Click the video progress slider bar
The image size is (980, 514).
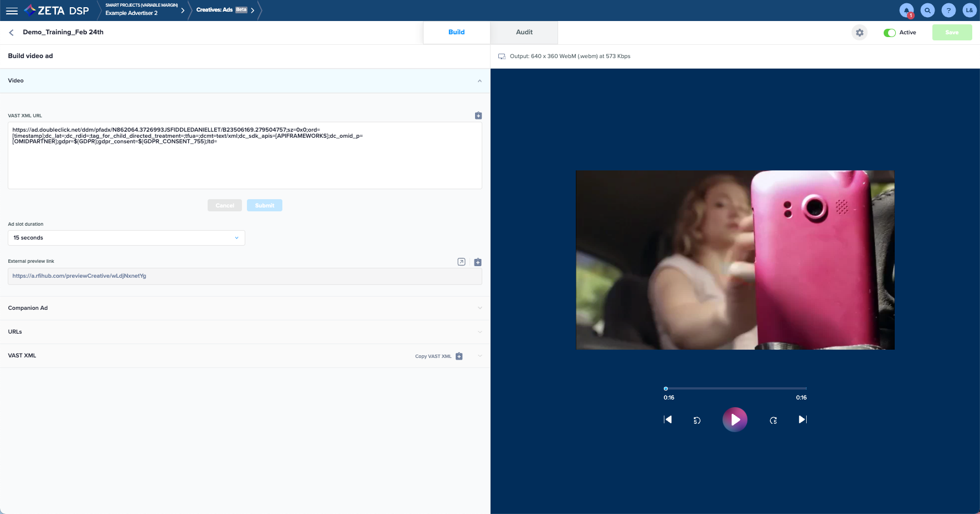(x=735, y=388)
